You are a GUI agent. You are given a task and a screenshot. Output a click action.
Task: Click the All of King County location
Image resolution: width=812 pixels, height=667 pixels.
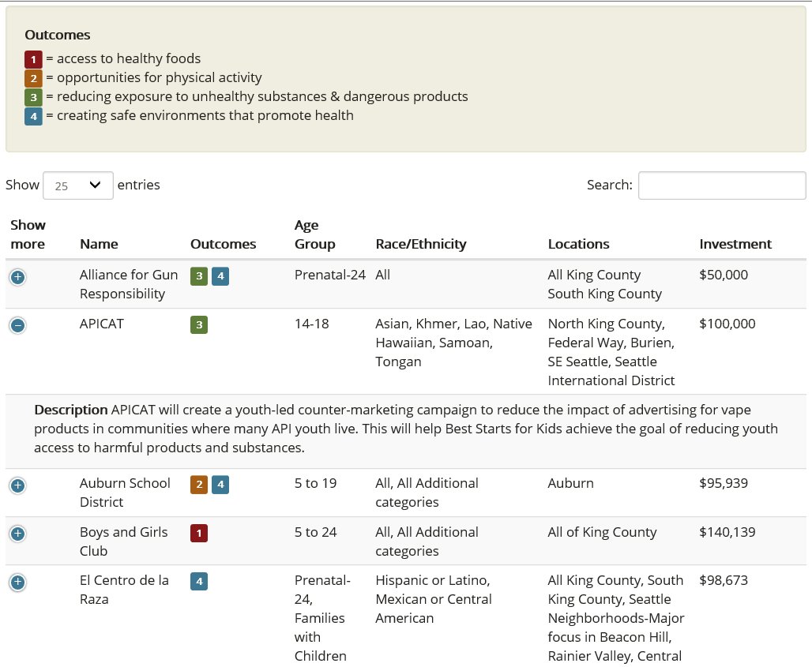coord(602,533)
